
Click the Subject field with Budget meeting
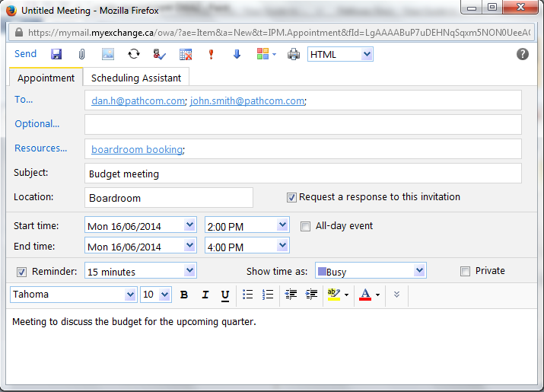[x=303, y=174]
